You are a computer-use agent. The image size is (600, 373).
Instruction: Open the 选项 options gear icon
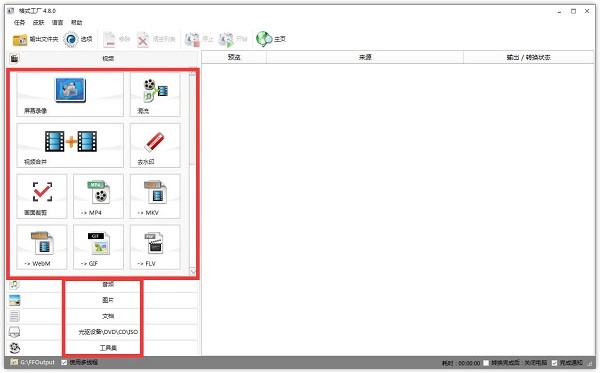pos(71,39)
